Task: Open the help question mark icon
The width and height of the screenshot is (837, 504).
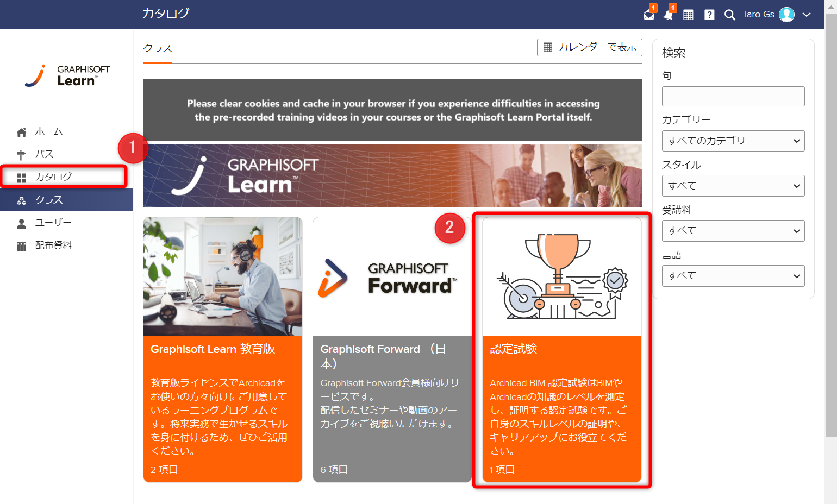Action: [709, 15]
